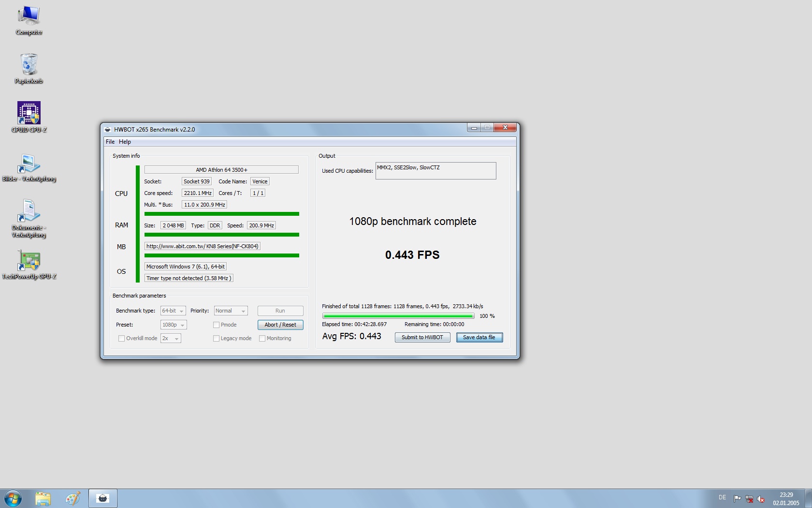Click the Action Center flag tray icon
The width and height of the screenshot is (812, 508).
coord(737,498)
